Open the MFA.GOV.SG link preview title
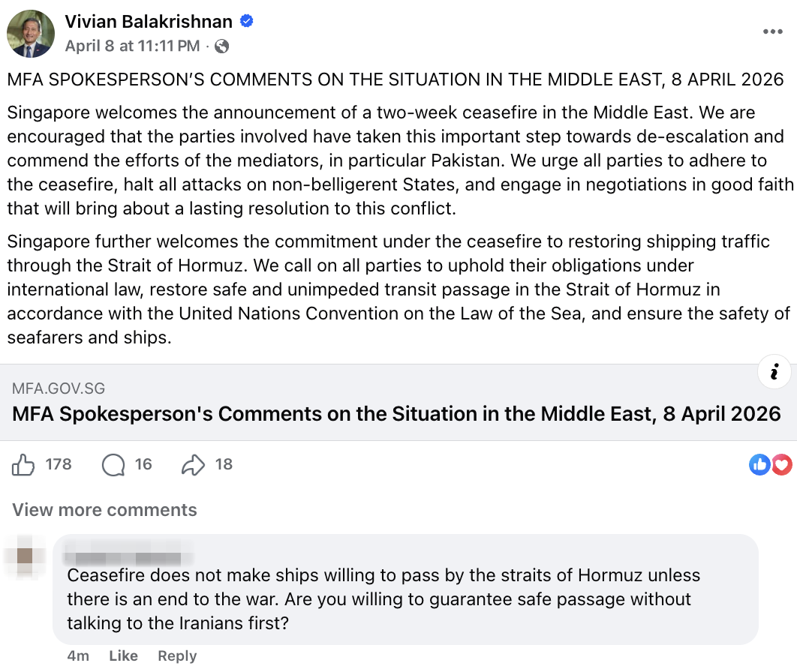The height and width of the screenshot is (672, 797). 396,414
